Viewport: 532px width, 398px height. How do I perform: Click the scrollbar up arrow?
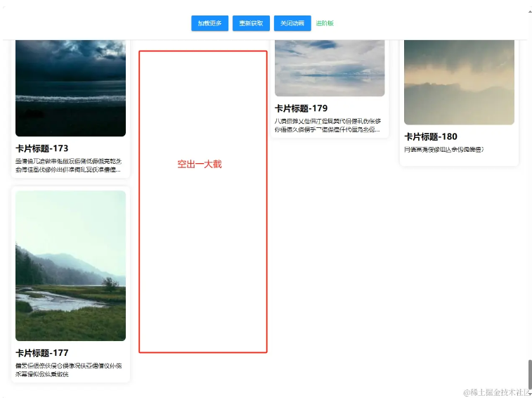[x=530, y=11]
